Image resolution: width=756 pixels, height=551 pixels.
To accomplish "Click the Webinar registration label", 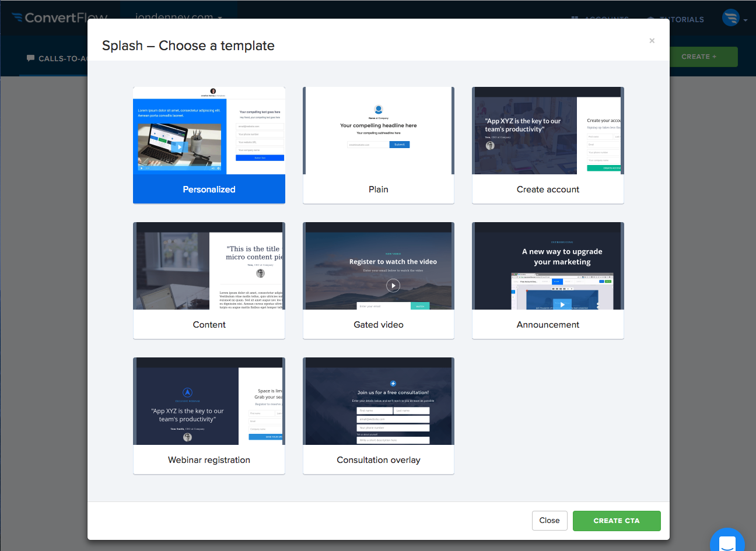I will tap(209, 460).
